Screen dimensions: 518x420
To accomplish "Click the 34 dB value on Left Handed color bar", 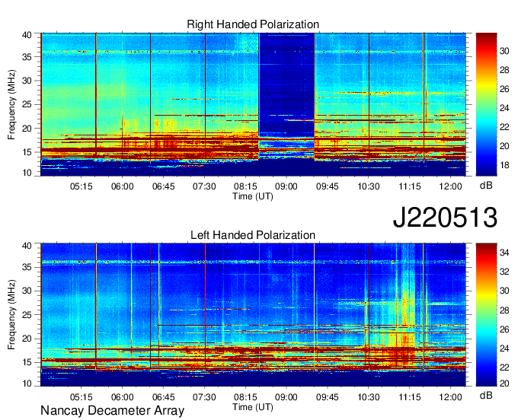I will (504, 253).
